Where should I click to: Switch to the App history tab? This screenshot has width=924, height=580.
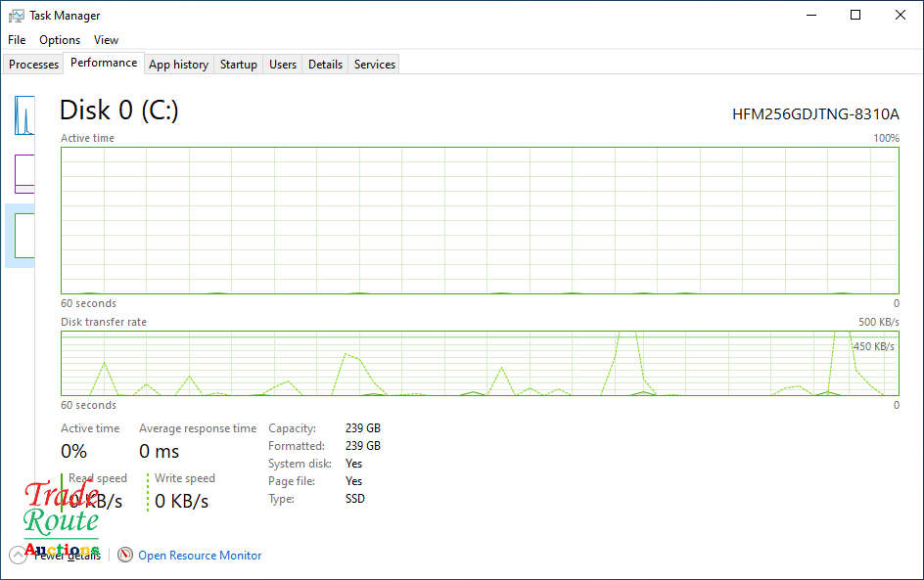coord(178,65)
